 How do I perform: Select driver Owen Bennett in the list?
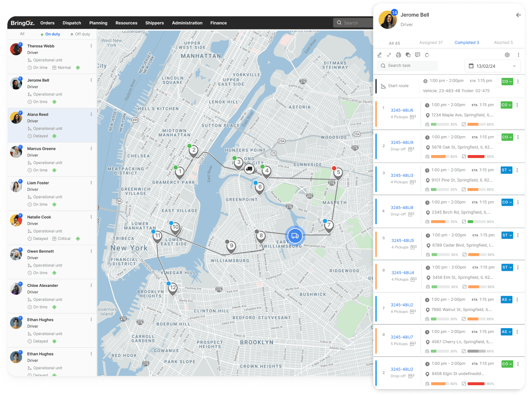pos(52,262)
